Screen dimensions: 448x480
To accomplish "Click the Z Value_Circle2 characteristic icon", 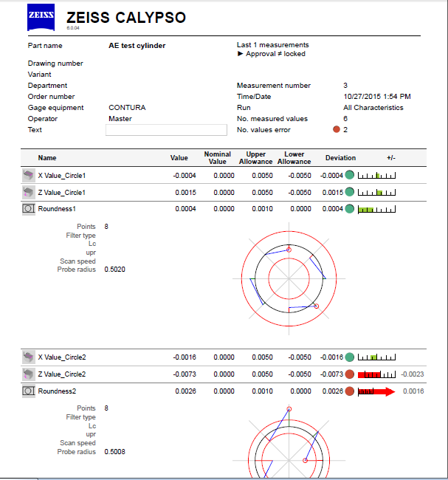I will coord(28,374).
